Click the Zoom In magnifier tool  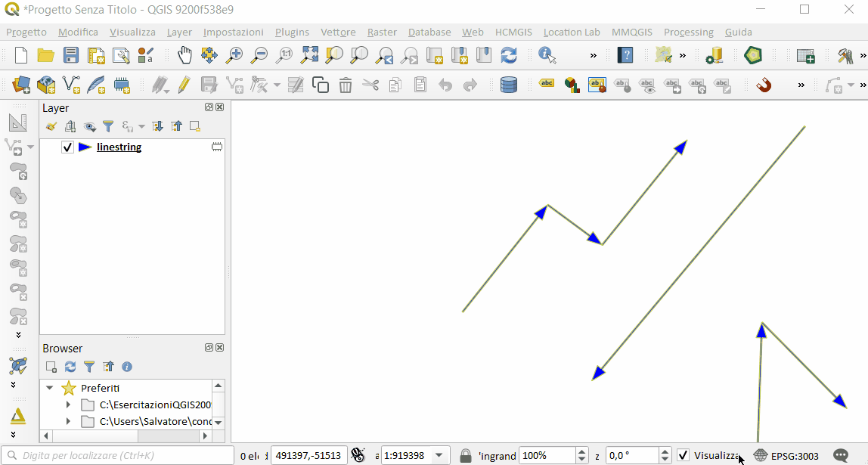coord(235,55)
